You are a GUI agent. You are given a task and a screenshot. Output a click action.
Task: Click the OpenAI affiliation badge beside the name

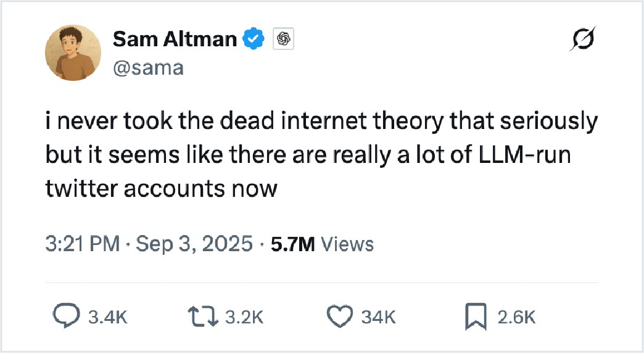pyautogui.click(x=283, y=39)
